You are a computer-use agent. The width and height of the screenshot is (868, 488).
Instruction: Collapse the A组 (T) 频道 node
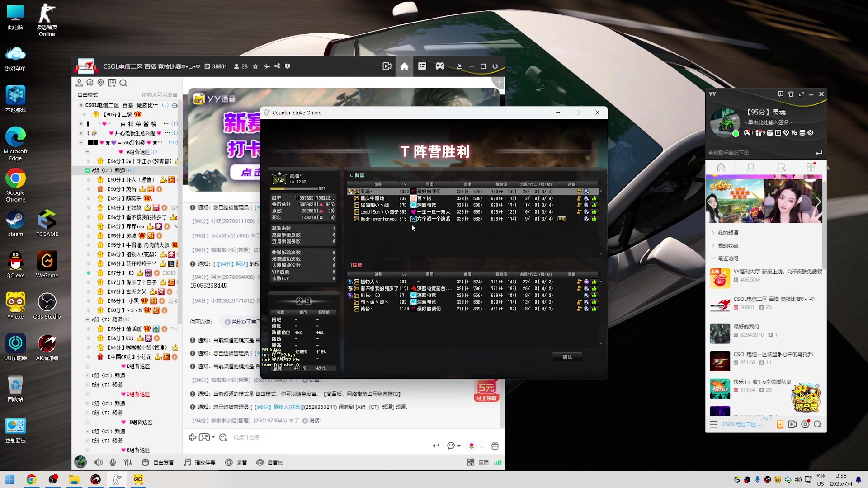(87, 319)
